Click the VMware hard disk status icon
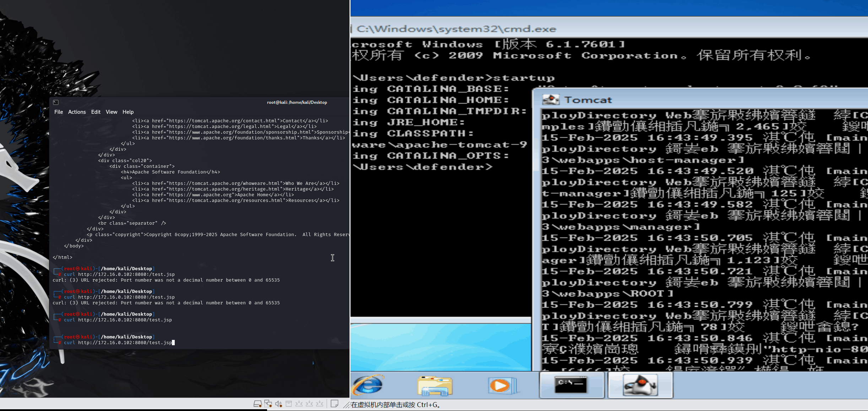Viewport: 868px width, 411px height. (x=257, y=404)
